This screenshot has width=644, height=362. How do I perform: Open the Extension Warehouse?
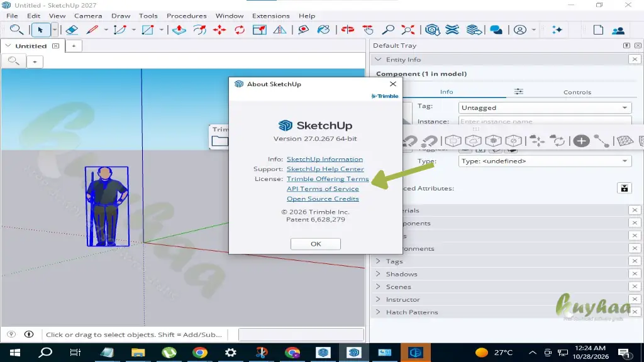tap(452, 30)
